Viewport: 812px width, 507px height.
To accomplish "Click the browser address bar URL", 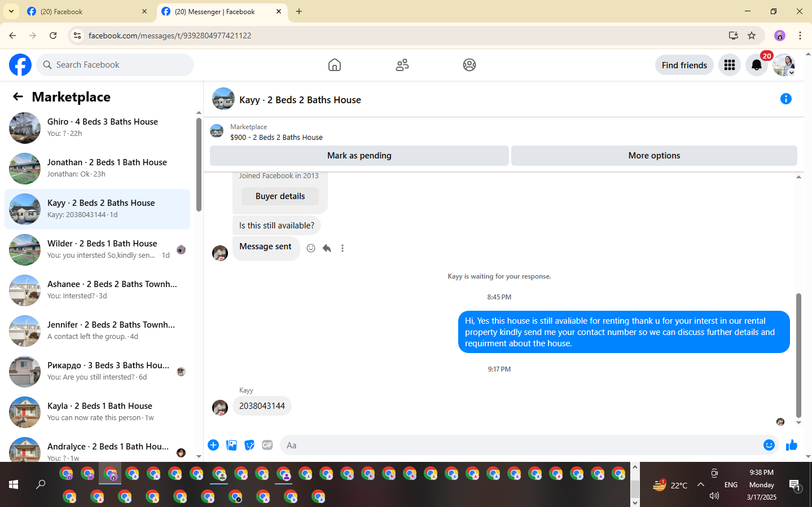I will pyautogui.click(x=170, y=36).
